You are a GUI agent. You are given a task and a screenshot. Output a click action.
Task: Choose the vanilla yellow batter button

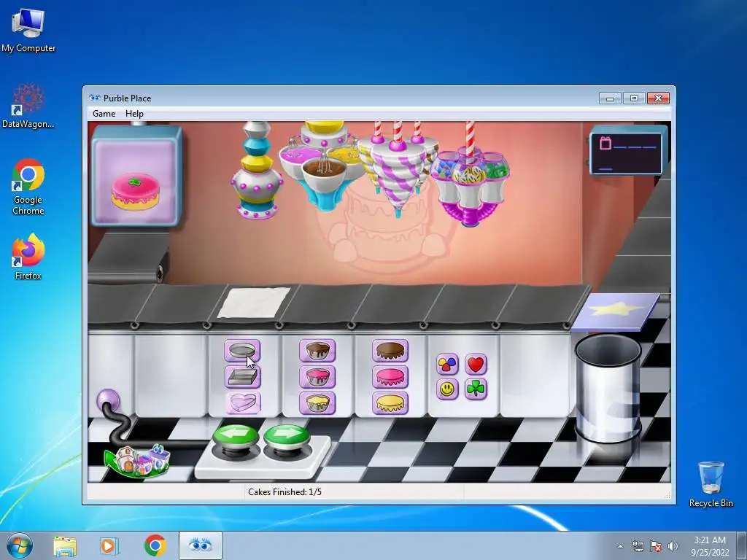tap(317, 402)
